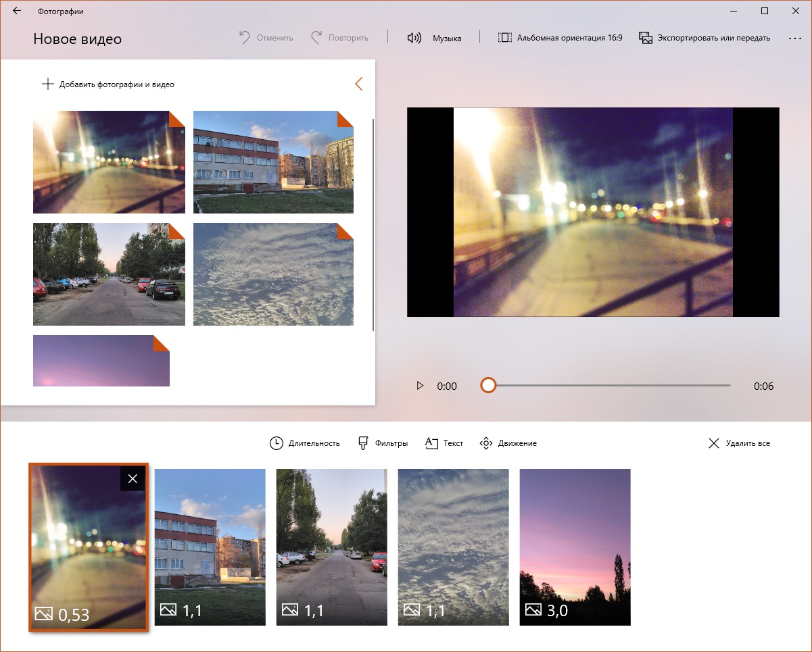Screen dimensions: 812x652
Task: Open Фильтры filters tool
Action: pyautogui.click(x=383, y=443)
